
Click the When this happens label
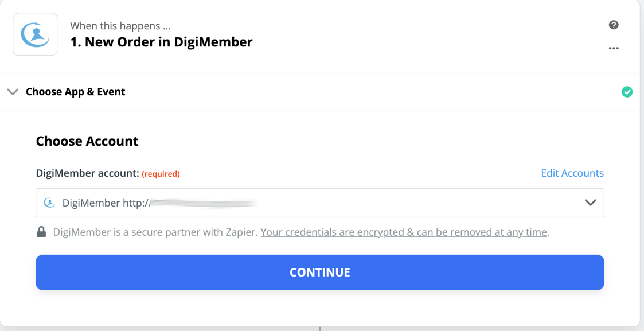click(120, 26)
